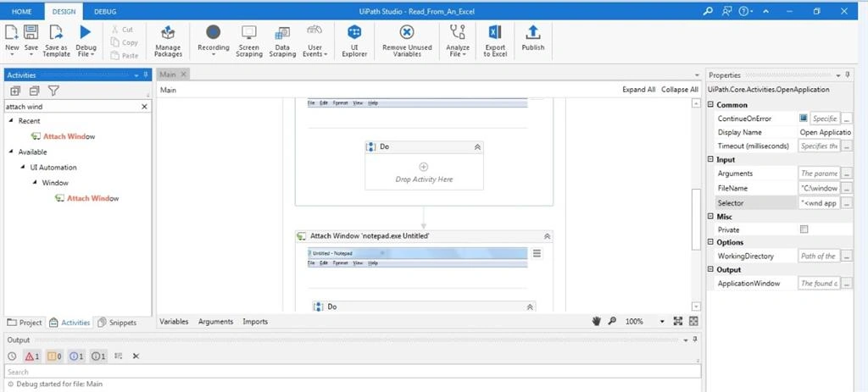This screenshot has height=392, width=868.
Task: Click Save as Template
Action: click(57, 40)
